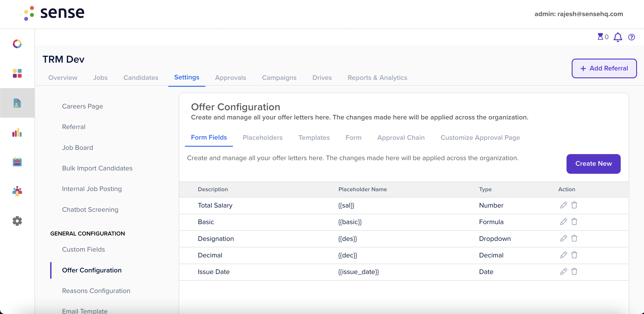This screenshot has height=314, width=644.
Task: Select the document profile icon in sidebar
Action: pos(17,103)
